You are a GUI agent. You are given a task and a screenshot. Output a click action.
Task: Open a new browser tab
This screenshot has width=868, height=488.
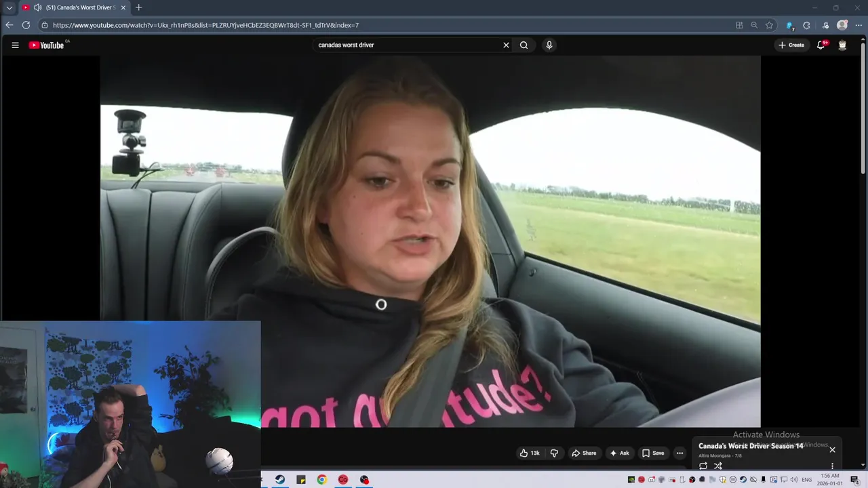(139, 7)
